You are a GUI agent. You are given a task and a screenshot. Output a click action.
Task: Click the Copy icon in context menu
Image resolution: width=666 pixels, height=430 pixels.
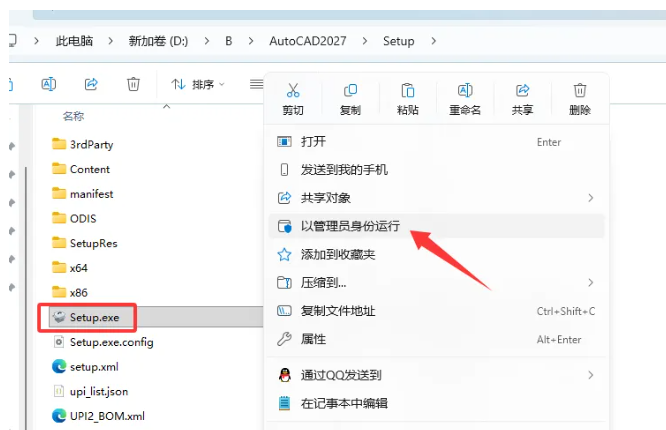coord(350,91)
